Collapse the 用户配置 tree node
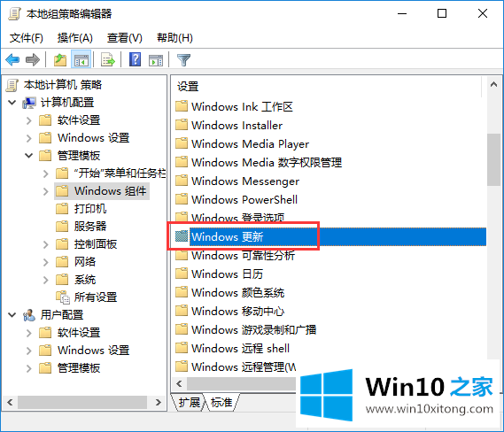This screenshot has height=432, width=504. 12,315
